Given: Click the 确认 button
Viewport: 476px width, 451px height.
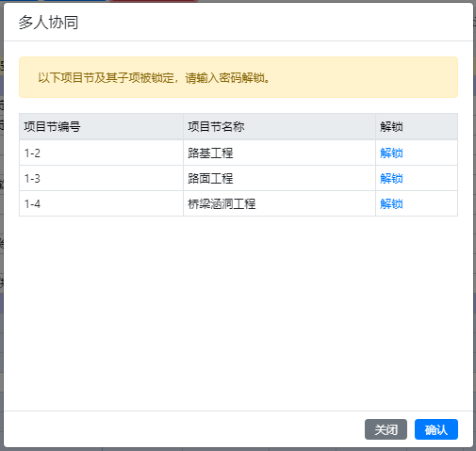Looking at the screenshot, I should point(436,429).
